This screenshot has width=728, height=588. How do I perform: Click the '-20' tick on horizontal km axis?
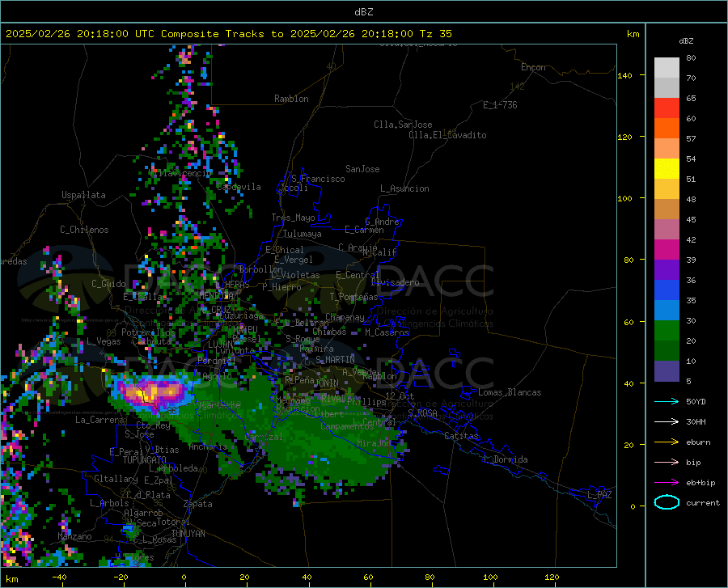pyautogui.click(x=121, y=577)
